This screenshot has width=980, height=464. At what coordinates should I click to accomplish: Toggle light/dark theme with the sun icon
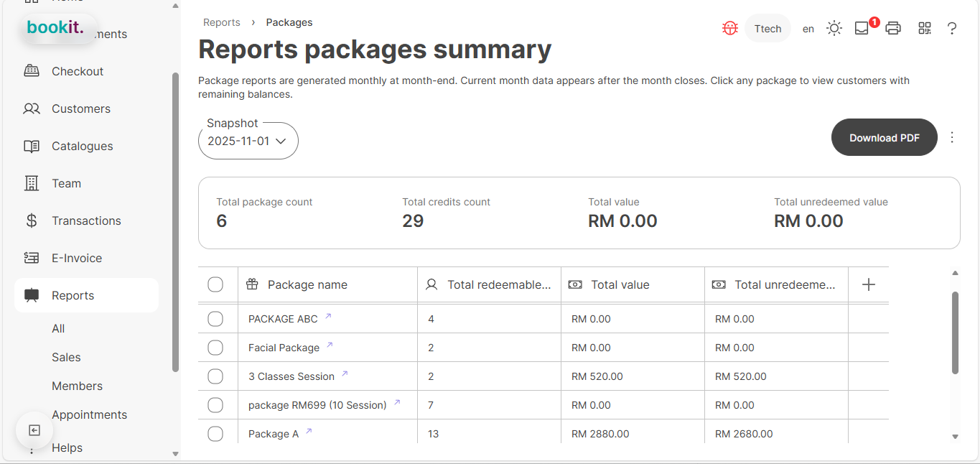[834, 28]
